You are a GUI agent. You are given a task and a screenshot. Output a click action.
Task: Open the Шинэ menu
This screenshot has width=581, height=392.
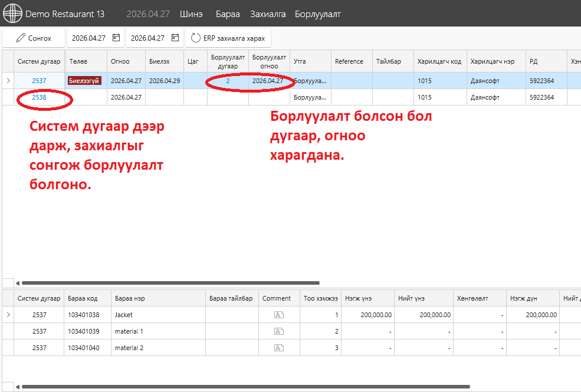pyautogui.click(x=191, y=14)
